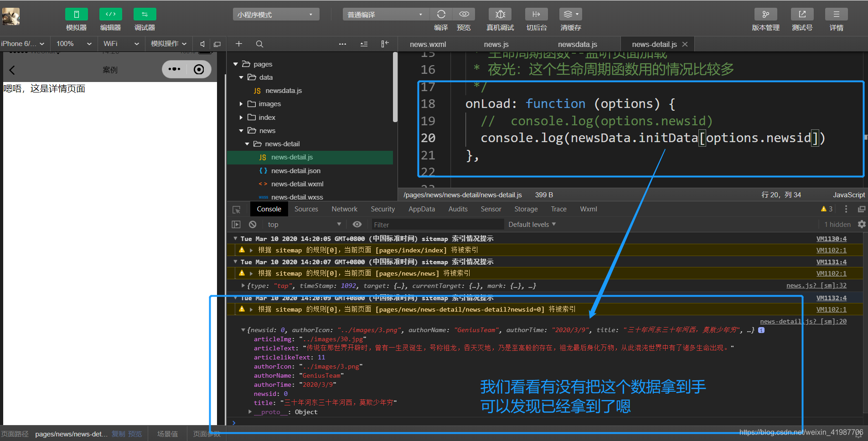Switch to the newsdata.js editor tab
868x441 pixels.
click(577, 44)
